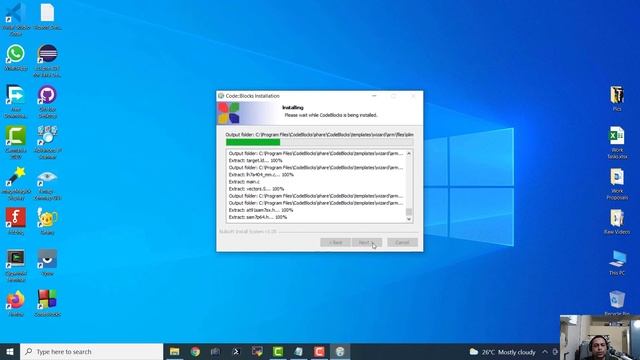This screenshot has height=360, width=640.
Task: Open the weather widget showing 26°C Mostly cloudy
Action: pos(502,351)
